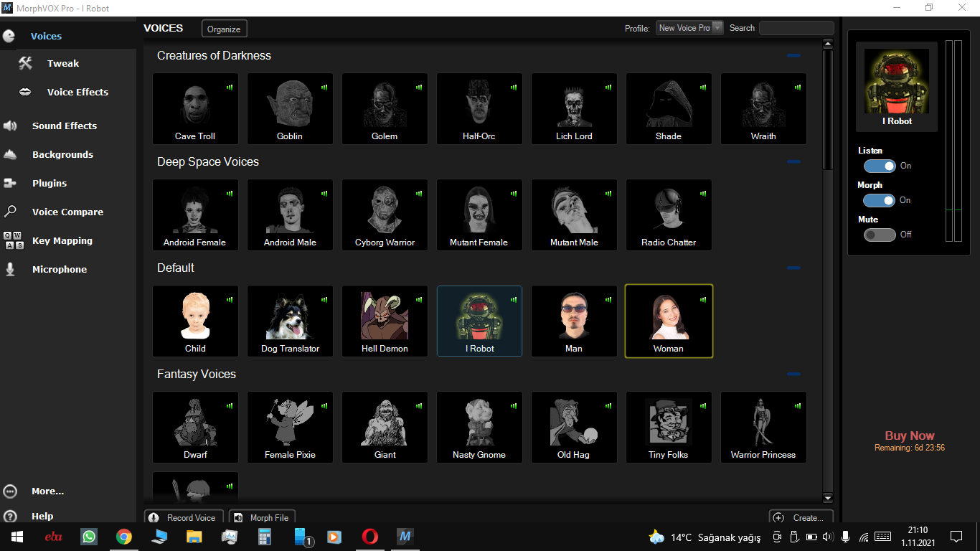The image size is (980, 551).
Task: Pick the Man voice
Action: (x=574, y=321)
